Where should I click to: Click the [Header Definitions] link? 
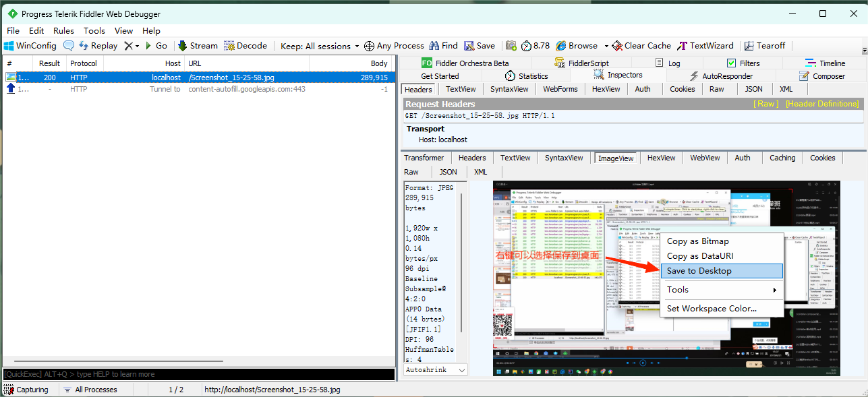(x=822, y=104)
